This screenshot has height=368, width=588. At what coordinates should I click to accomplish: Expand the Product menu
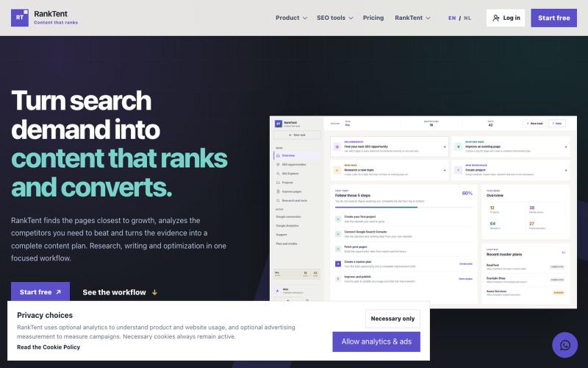[x=291, y=18]
